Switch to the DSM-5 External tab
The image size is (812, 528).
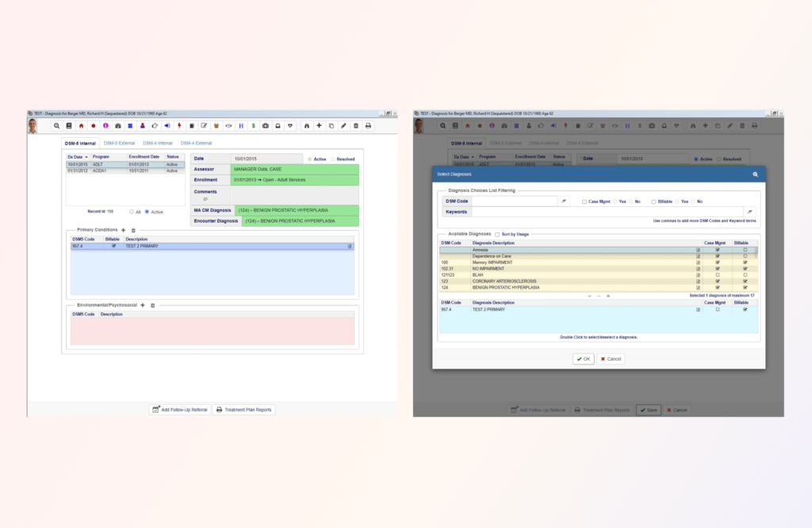(119, 143)
